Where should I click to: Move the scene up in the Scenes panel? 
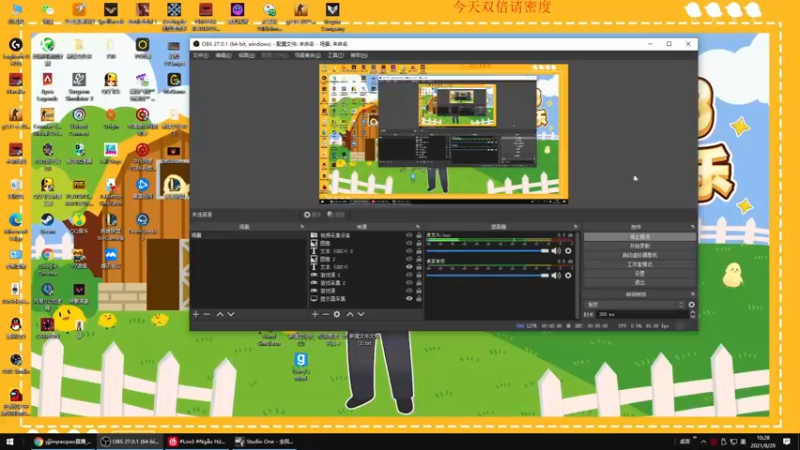coord(220,314)
